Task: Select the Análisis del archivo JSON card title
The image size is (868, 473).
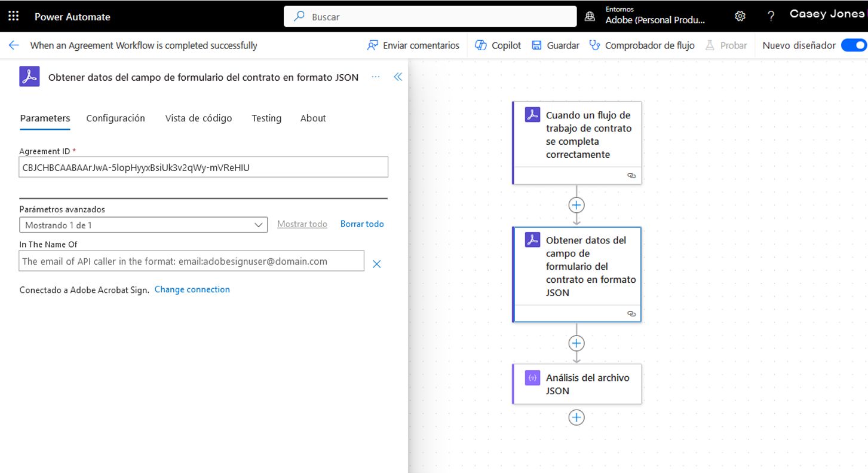Action: 588,384
